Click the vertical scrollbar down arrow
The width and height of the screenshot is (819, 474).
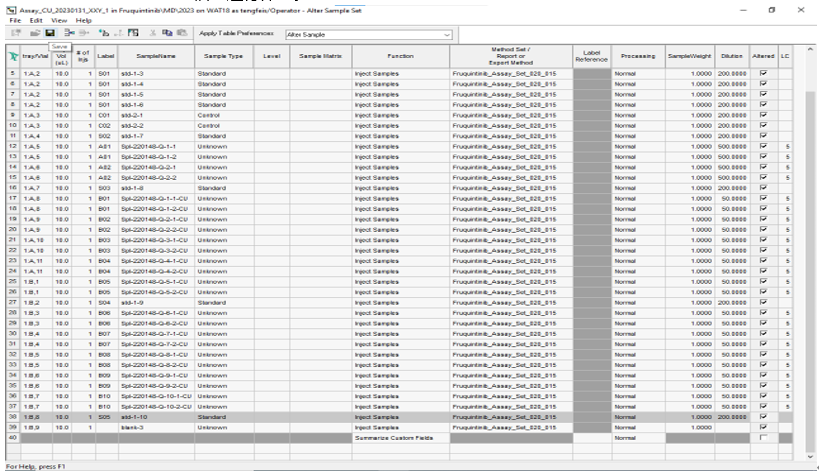point(810,455)
